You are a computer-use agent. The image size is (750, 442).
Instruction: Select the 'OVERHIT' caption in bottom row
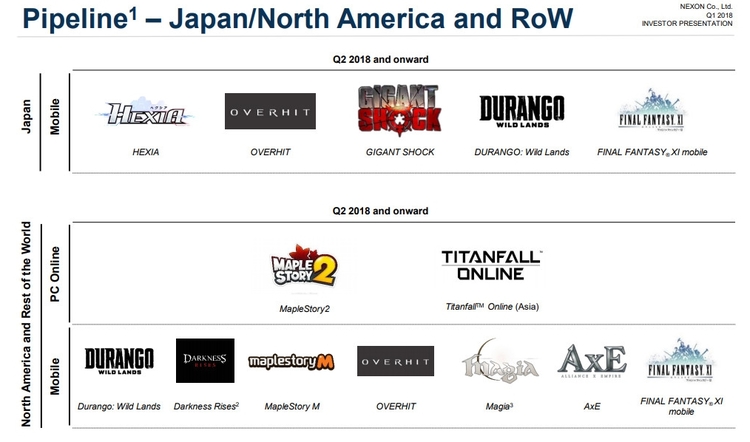click(x=396, y=407)
